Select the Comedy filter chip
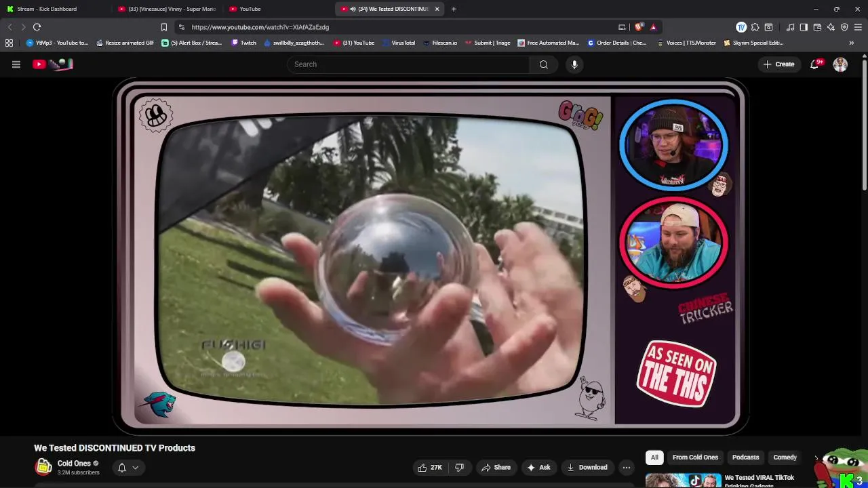The height and width of the screenshot is (488, 868). [785, 457]
